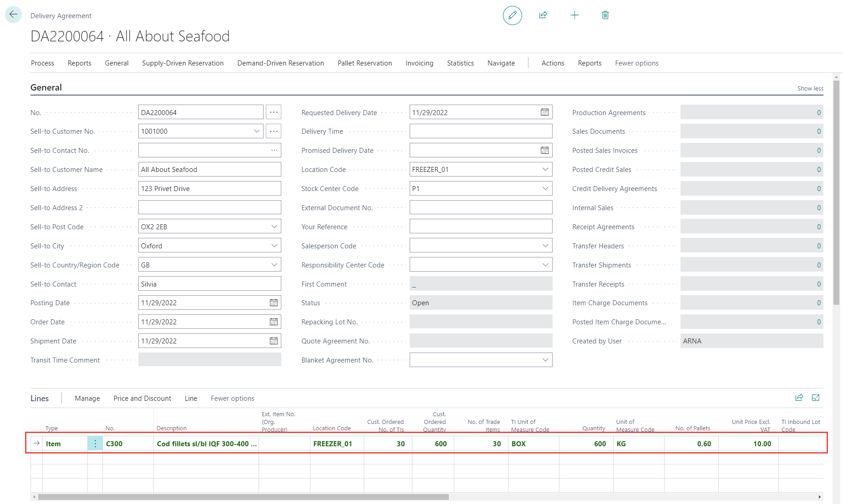The height and width of the screenshot is (504, 843).
Task: Click the back arrow icon
Action: (13, 15)
